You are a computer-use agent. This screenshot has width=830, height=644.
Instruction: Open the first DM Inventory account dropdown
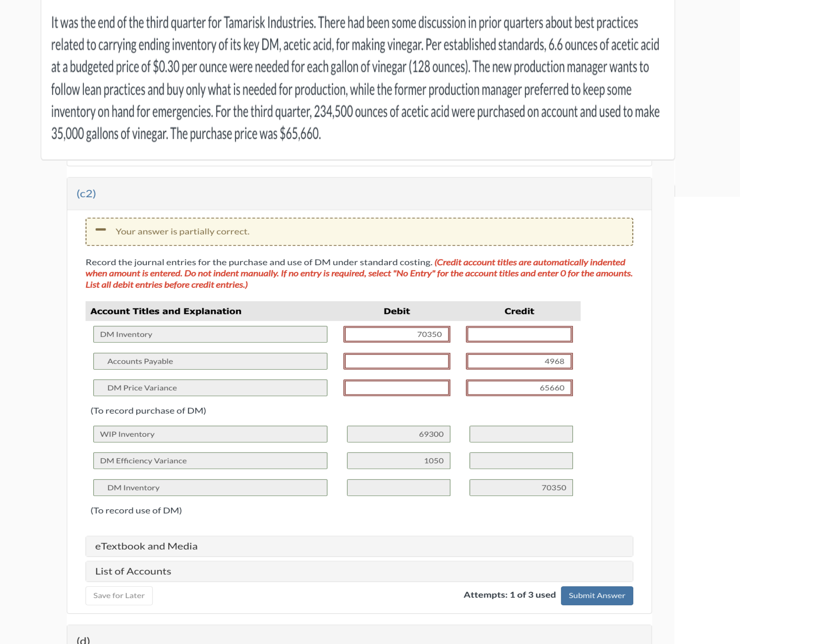210,334
